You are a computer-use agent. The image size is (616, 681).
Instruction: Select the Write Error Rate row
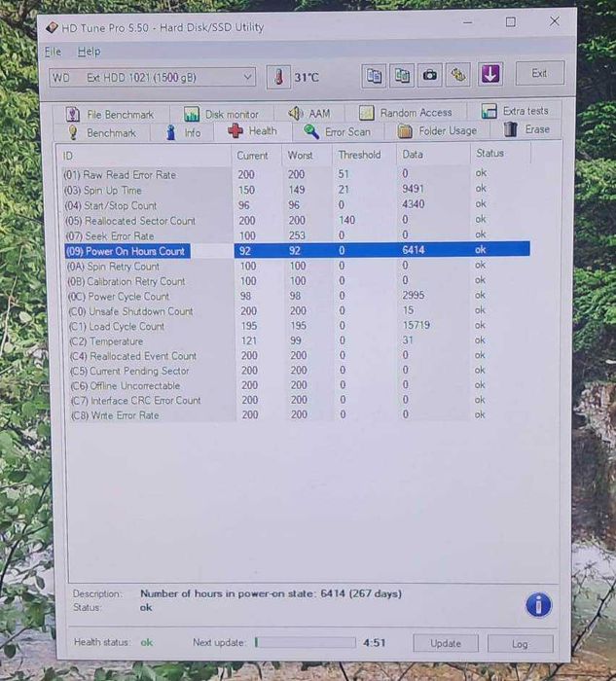pyautogui.click(x=300, y=415)
